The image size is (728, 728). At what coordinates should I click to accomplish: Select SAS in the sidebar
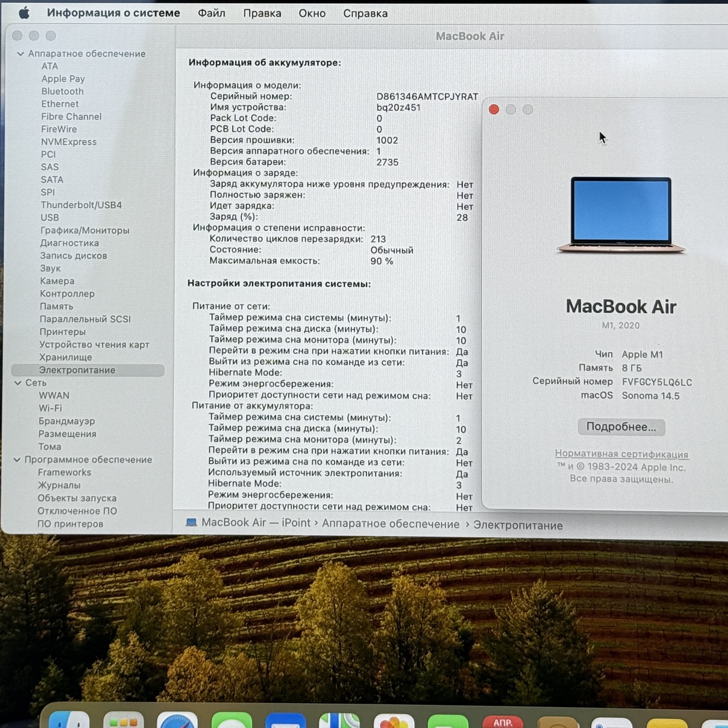coord(50,167)
